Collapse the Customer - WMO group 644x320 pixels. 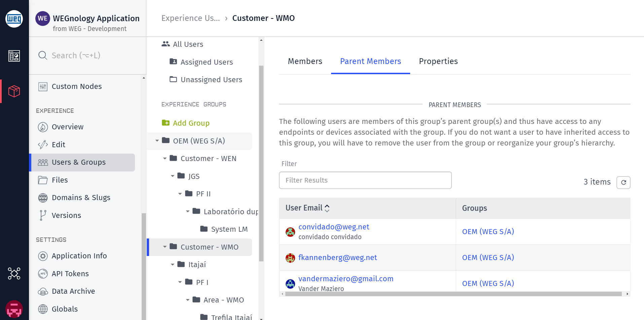pyautogui.click(x=165, y=247)
